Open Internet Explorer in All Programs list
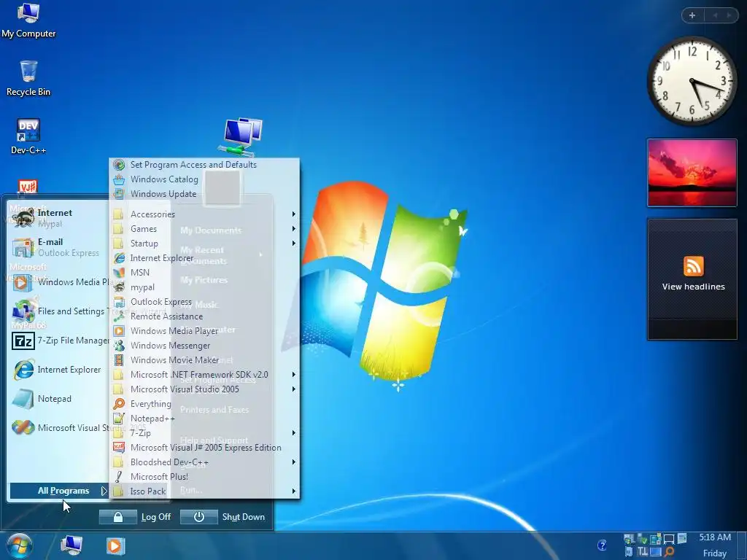This screenshot has width=747, height=560. coord(204,257)
